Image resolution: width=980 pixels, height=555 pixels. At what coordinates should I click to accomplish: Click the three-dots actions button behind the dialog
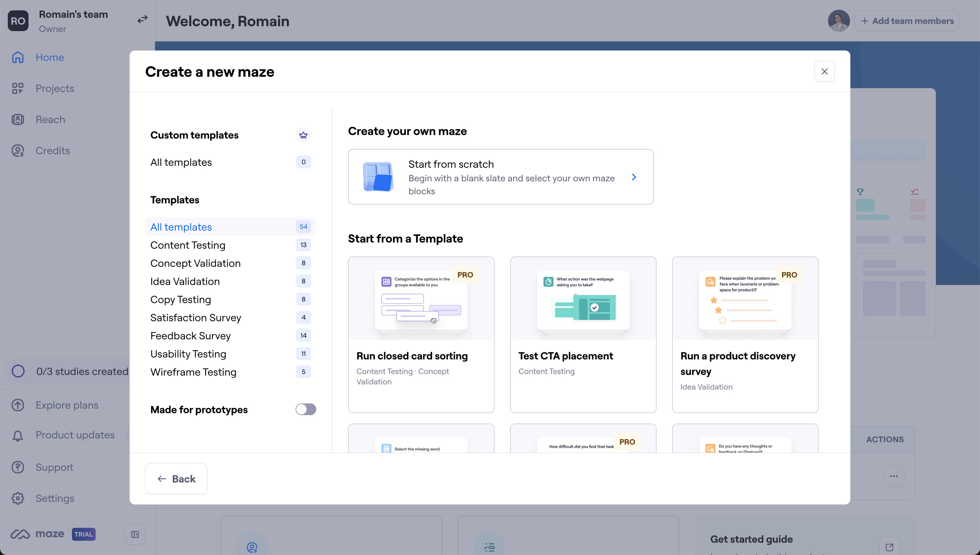coord(894,476)
